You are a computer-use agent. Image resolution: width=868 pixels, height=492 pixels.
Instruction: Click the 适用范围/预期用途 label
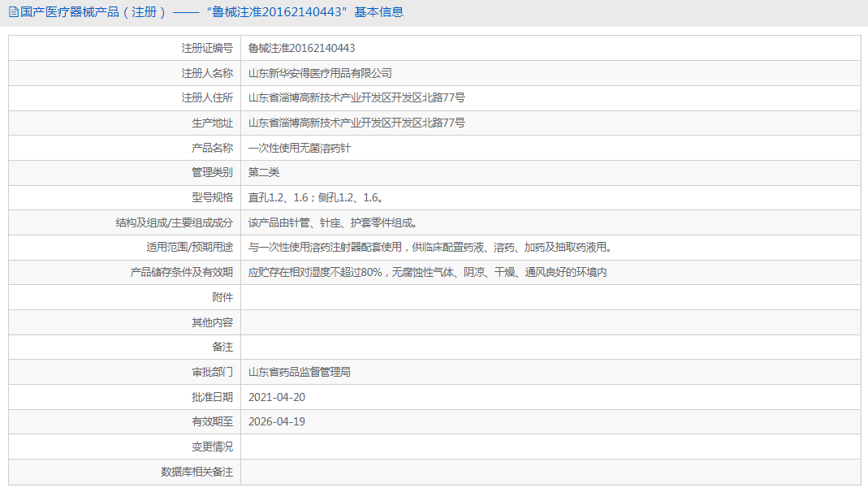[x=190, y=248]
